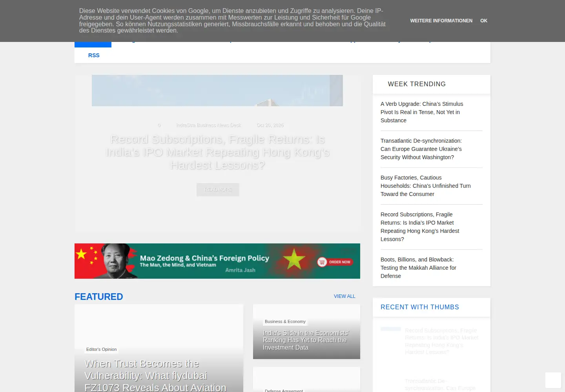Image resolution: width=565 pixels, height=392 pixels.
Task: Visit the IndraStra Business News Desk author link
Action: point(209,125)
